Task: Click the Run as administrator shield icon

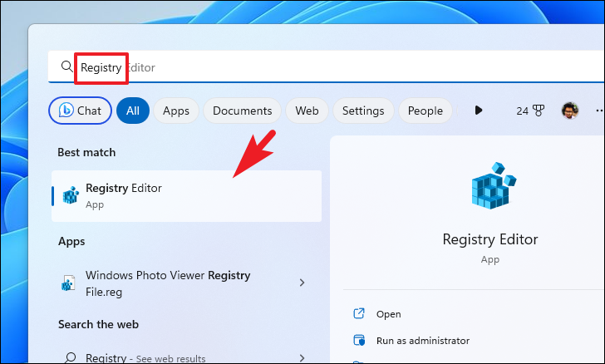Action: (359, 341)
